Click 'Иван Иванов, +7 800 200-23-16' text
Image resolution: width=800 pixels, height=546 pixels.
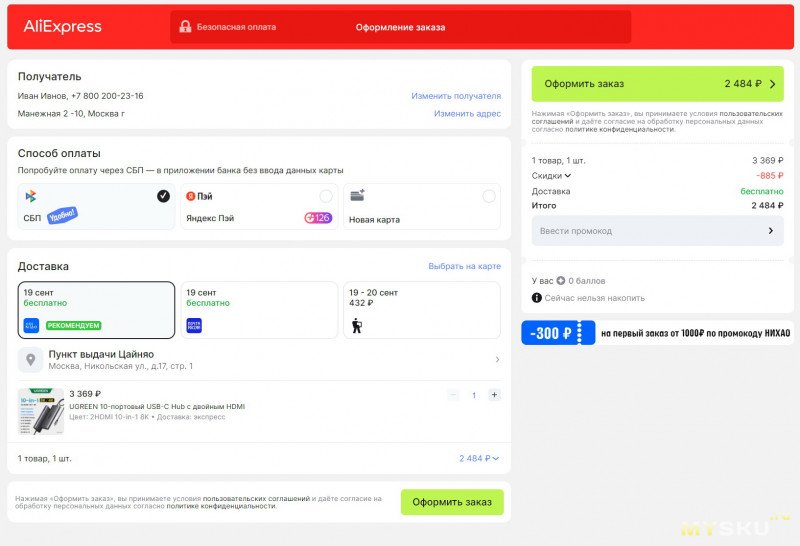[x=81, y=96]
